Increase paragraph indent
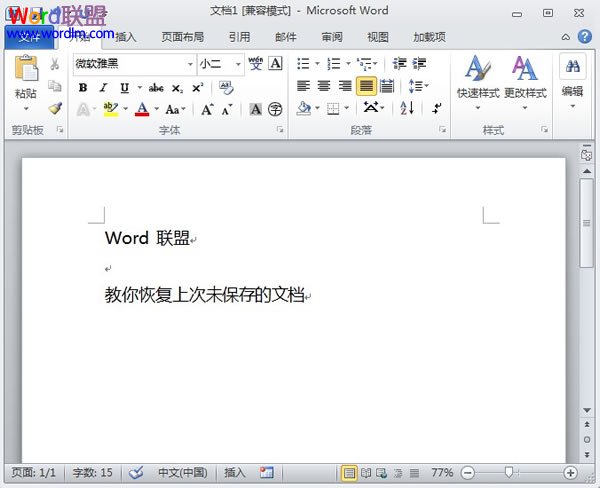This screenshot has width=600, height=488. 419,64
